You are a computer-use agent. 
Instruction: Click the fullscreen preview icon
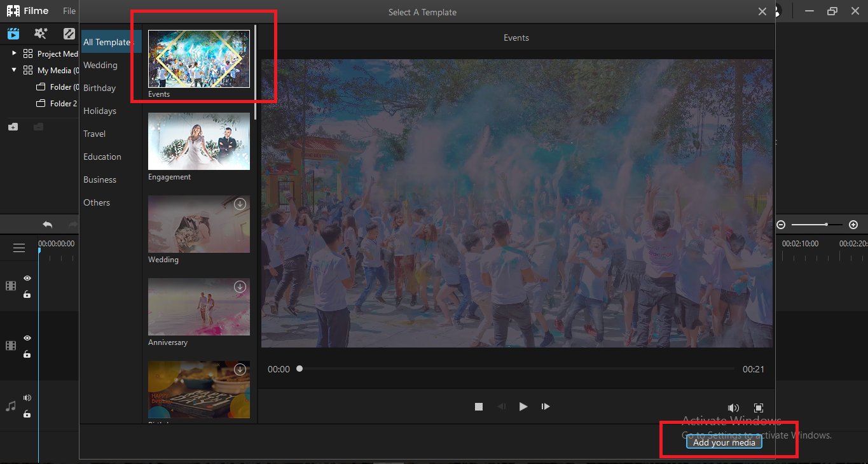[758, 407]
